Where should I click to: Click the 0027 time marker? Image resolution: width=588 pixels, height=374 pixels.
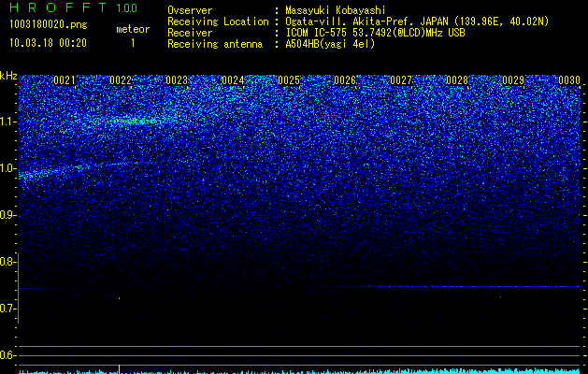tap(401, 80)
